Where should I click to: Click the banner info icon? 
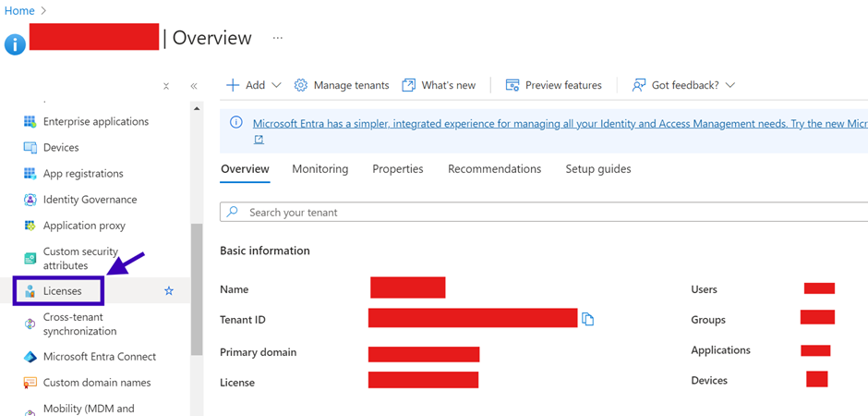pyautogui.click(x=236, y=122)
